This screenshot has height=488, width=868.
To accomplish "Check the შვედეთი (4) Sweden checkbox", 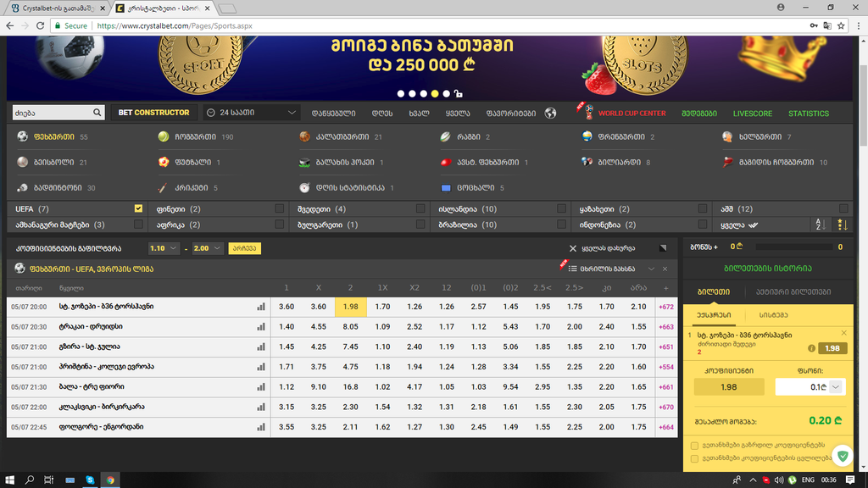I will tap(420, 208).
